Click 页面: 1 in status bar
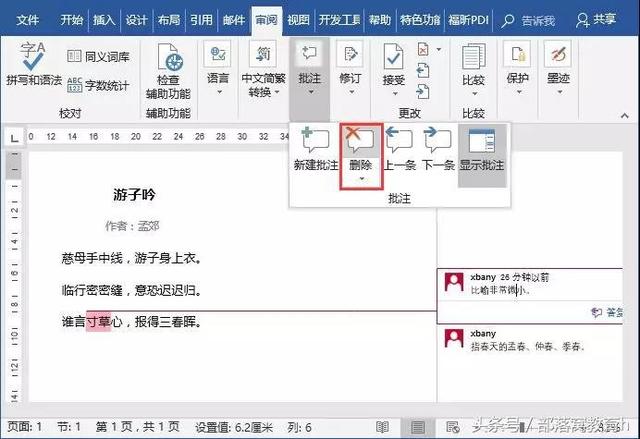This screenshot has height=439, width=640. 24,427
